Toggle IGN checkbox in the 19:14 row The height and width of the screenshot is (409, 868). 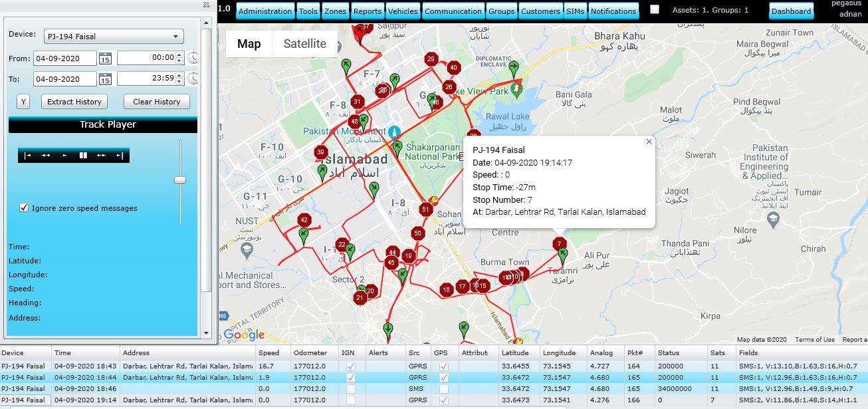(x=351, y=400)
